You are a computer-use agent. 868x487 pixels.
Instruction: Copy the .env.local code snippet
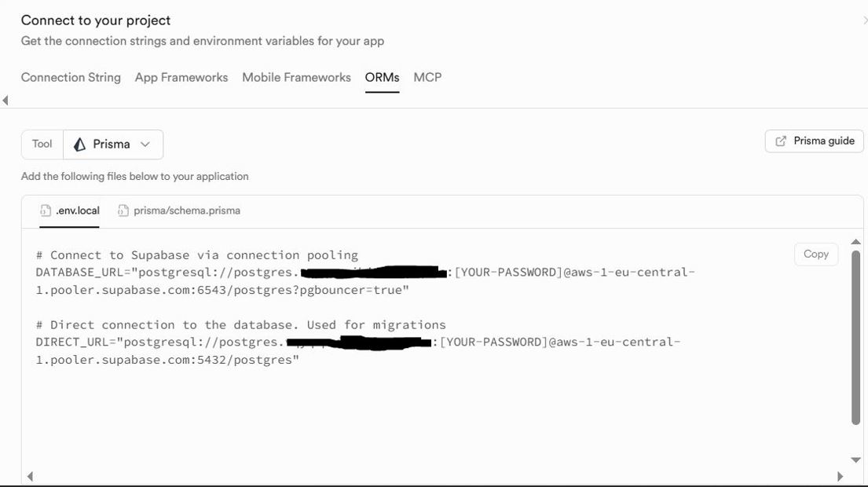pos(816,254)
